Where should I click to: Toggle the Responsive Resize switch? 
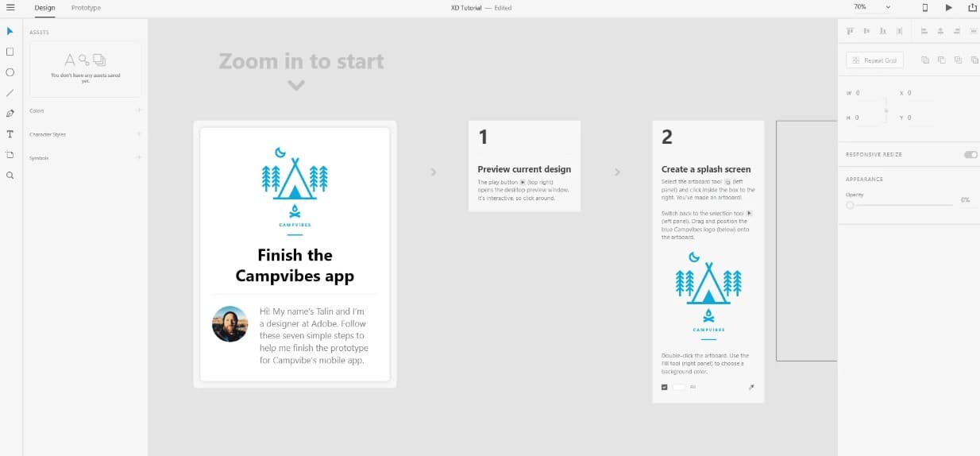pyautogui.click(x=970, y=154)
